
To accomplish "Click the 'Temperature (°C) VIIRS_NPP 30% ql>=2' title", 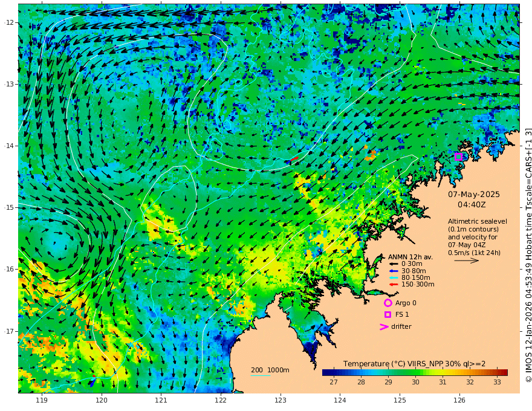I will (x=414, y=364).
